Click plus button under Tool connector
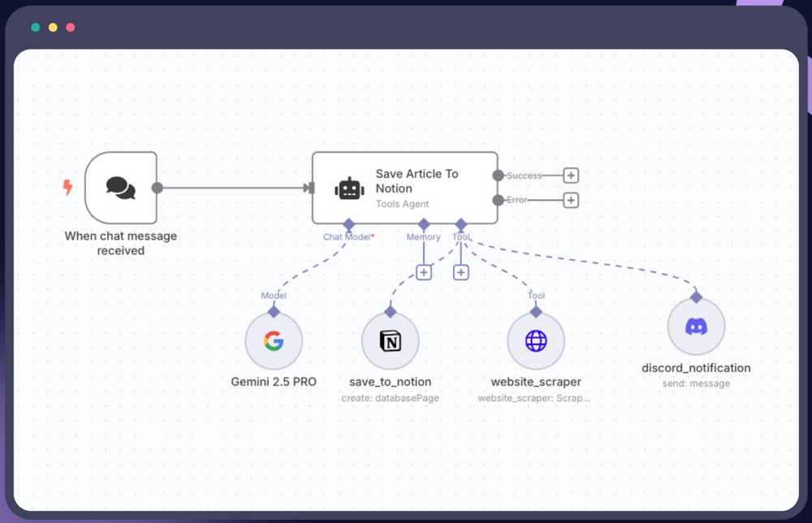 [461, 273]
